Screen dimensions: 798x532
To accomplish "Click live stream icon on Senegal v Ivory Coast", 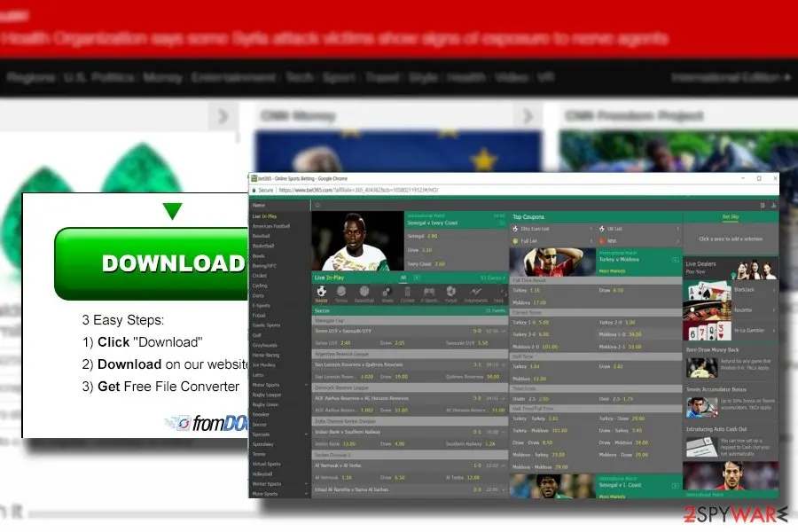I will tap(502, 223).
